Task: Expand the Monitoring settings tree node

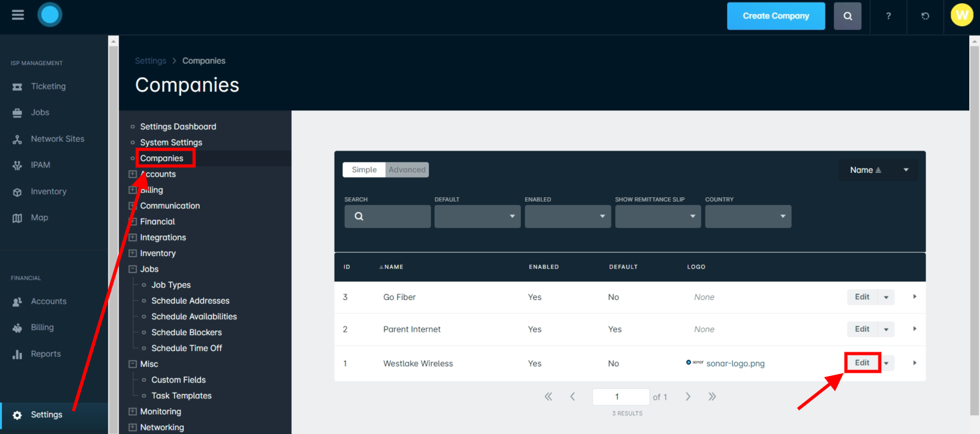Action: (133, 412)
